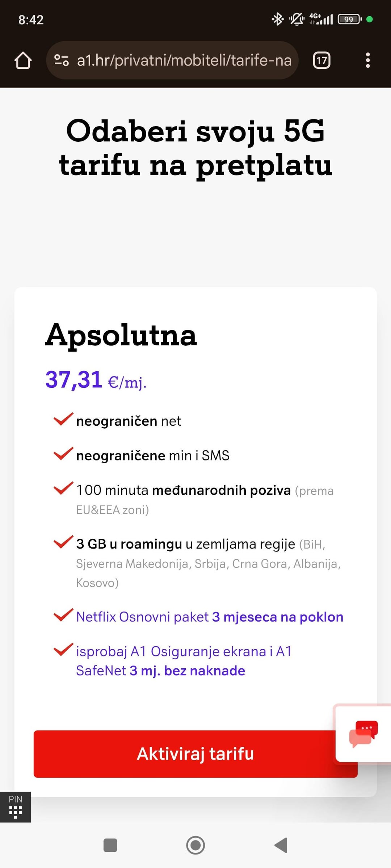Tap the checkmark beside neograničene min i SMS
Image resolution: width=391 pixels, height=868 pixels.
(x=63, y=454)
